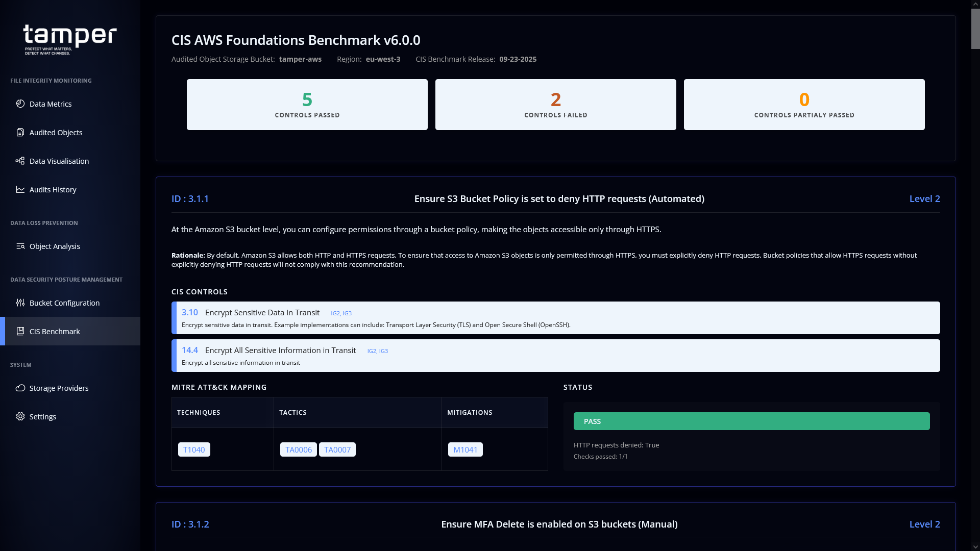Click the T1040 technique tag
This screenshot has height=551, width=980.
(x=194, y=449)
